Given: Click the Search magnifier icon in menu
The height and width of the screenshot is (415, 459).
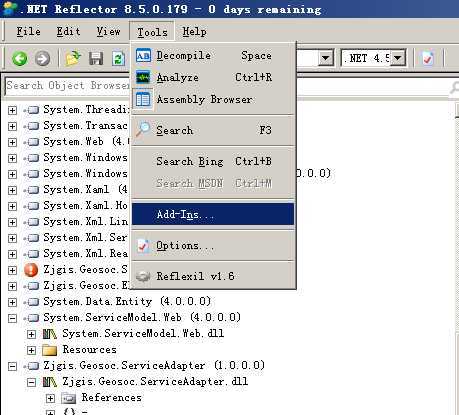Looking at the screenshot, I should pos(143,129).
